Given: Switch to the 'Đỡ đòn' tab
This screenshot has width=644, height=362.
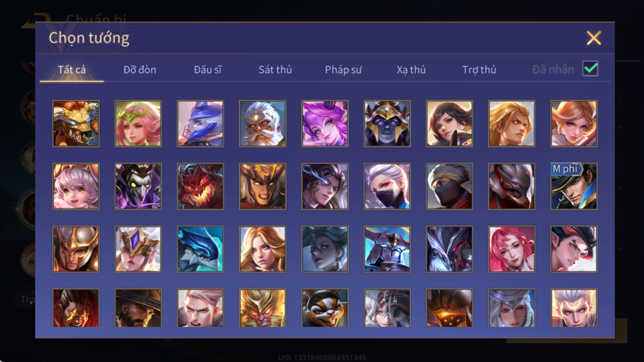Looking at the screenshot, I should (x=140, y=70).
